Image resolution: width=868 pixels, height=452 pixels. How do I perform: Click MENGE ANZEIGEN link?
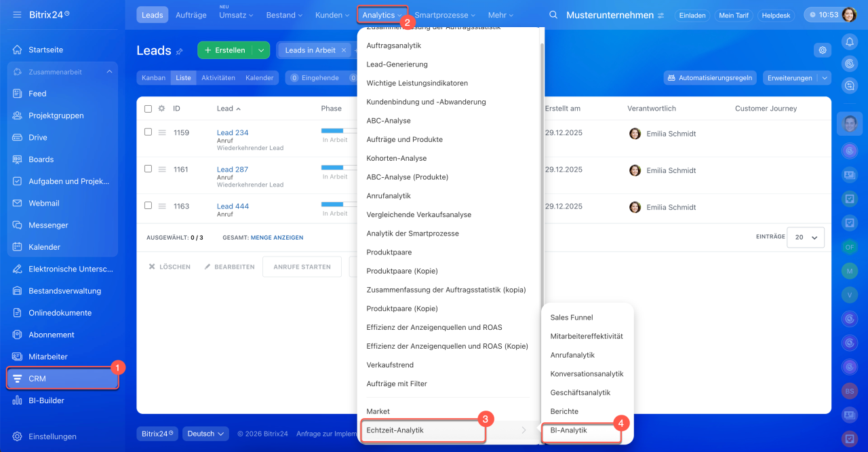(277, 238)
